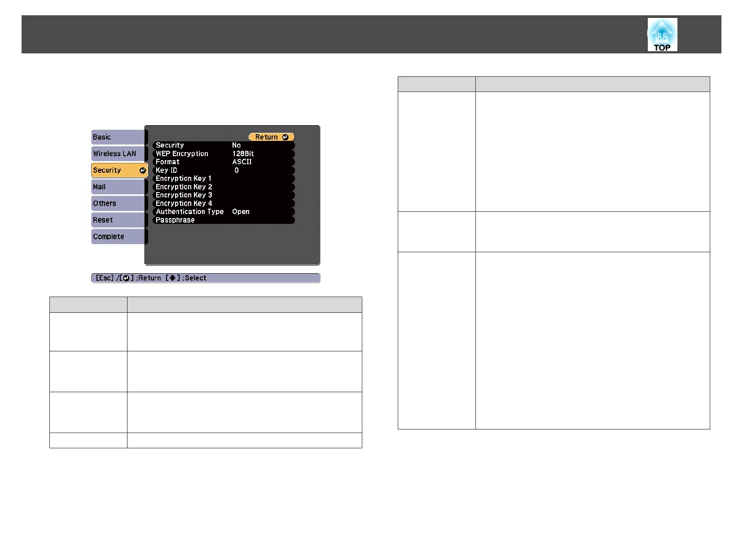Click the up-down select icon in hint bar
The height and width of the screenshot is (534, 756).
tap(172, 278)
